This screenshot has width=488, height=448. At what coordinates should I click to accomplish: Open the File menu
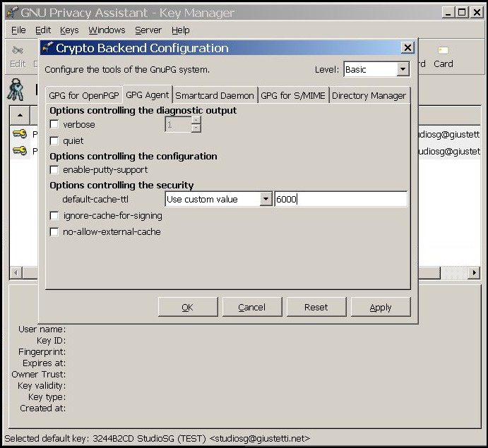18,30
